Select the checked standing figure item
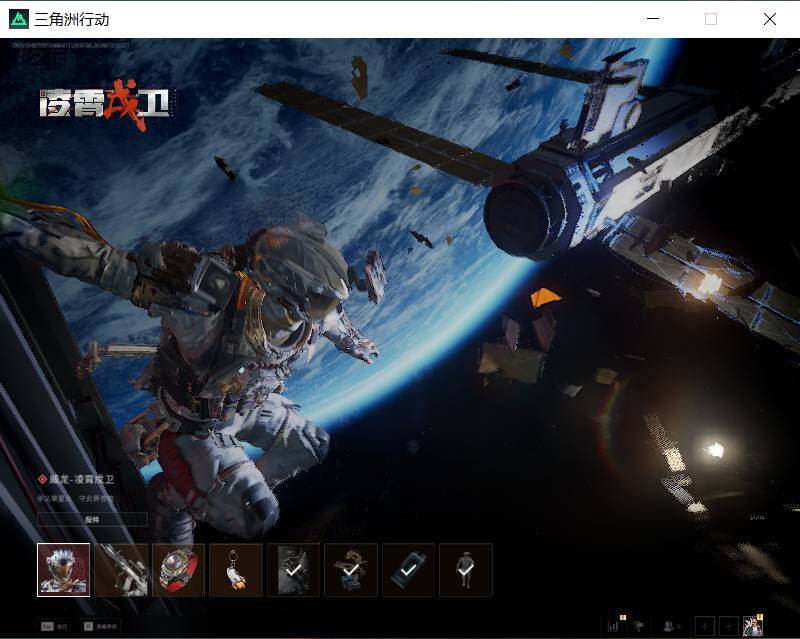 pos(466,570)
